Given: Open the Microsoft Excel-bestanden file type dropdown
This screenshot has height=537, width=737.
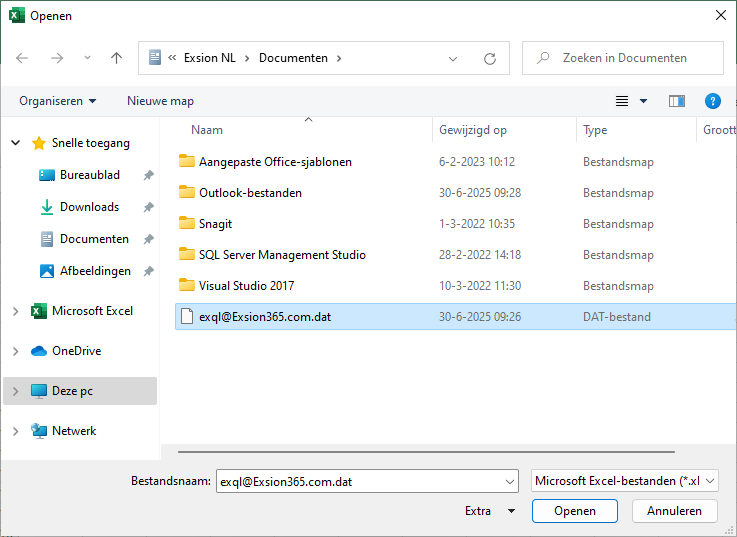Looking at the screenshot, I should (625, 481).
